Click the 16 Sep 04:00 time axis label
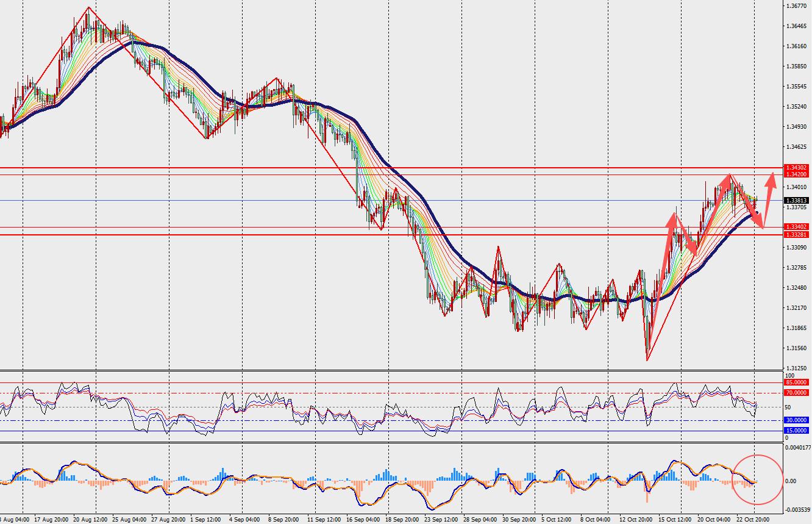 click(363, 519)
